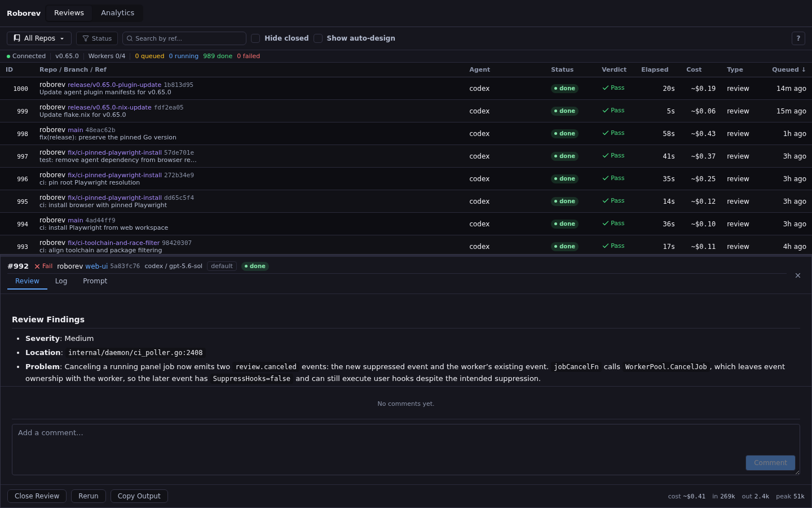
Task: Click the ~$0.43 cost for review 998
Action: tap(703, 134)
